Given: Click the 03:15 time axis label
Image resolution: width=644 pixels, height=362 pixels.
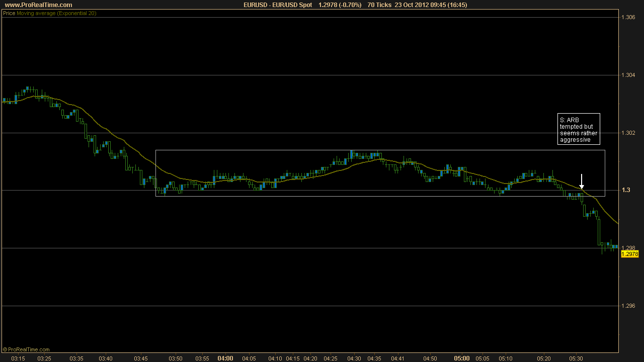Looking at the screenshot, I should [x=18, y=358].
